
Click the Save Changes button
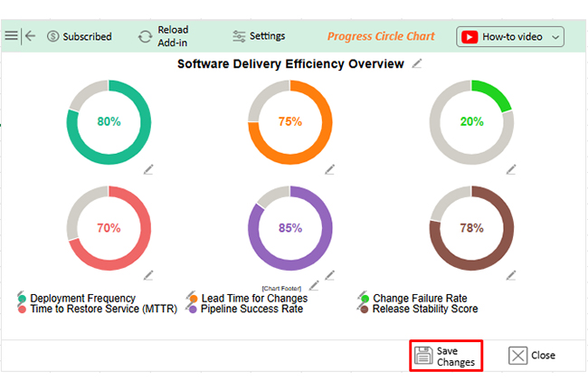pyautogui.click(x=444, y=356)
